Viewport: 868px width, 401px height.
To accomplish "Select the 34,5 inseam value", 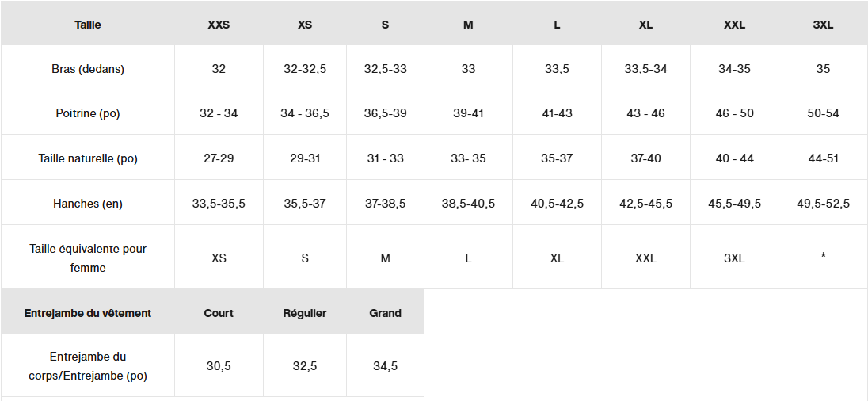I will [x=385, y=366].
